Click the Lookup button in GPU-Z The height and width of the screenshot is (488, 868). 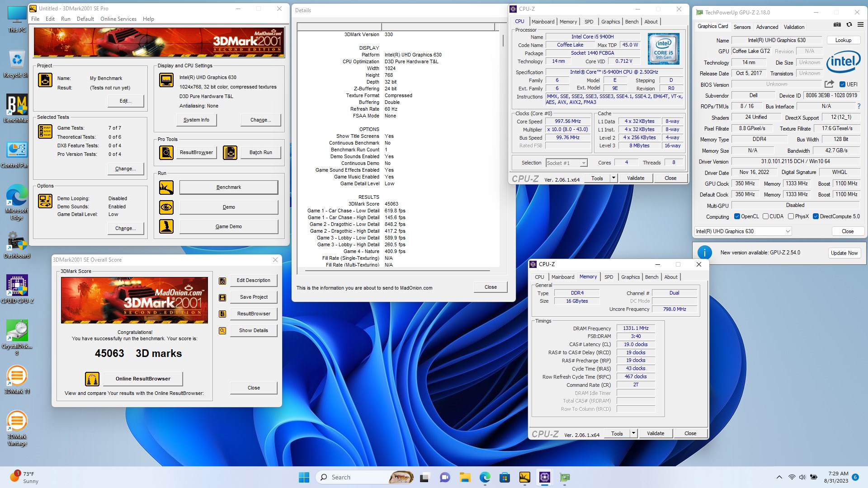(x=843, y=40)
